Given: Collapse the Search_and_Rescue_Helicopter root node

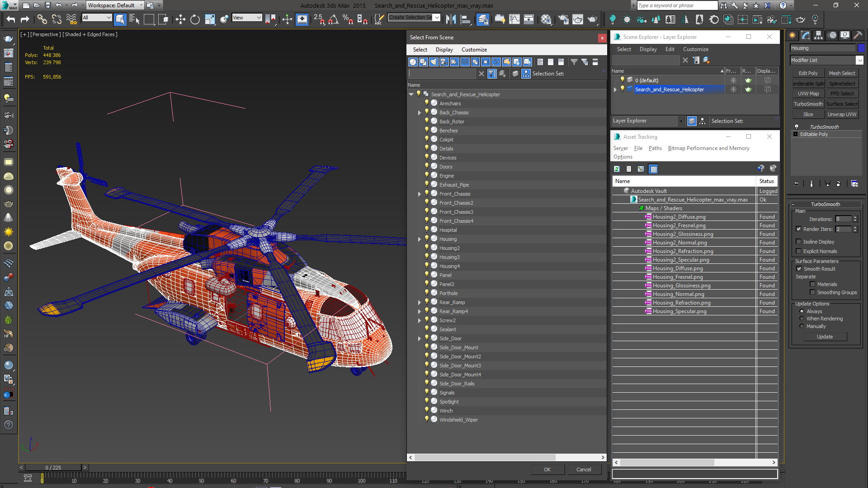Looking at the screenshot, I should point(411,94).
